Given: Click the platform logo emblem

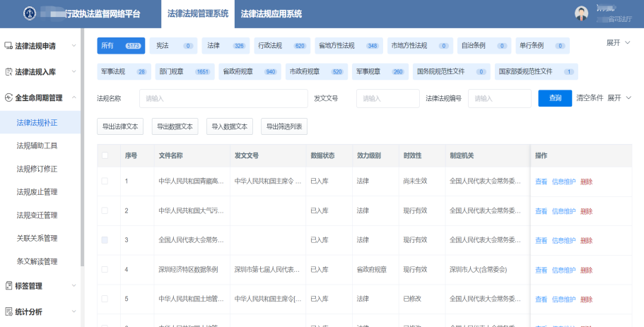Looking at the screenshot, I should 29,13.
